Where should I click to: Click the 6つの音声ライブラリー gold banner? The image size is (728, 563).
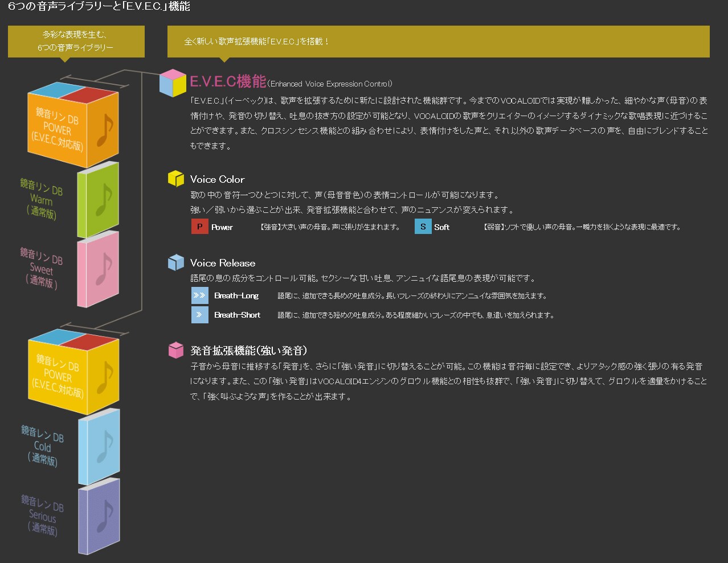coord(76,42)
